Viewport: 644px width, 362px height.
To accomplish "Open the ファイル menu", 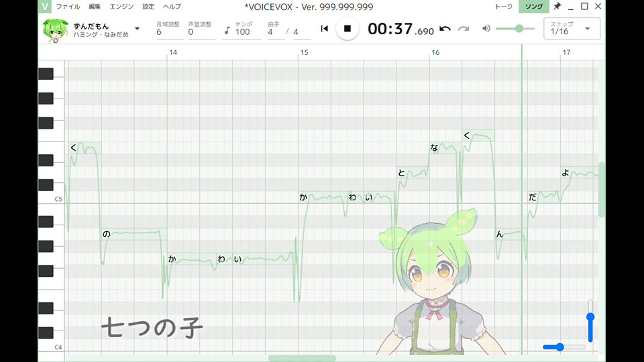I will coord(68,7).
